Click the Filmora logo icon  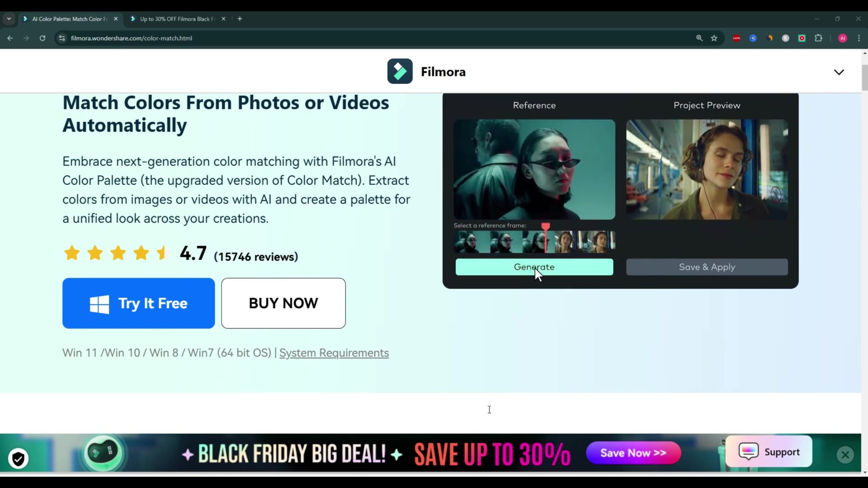400,71
